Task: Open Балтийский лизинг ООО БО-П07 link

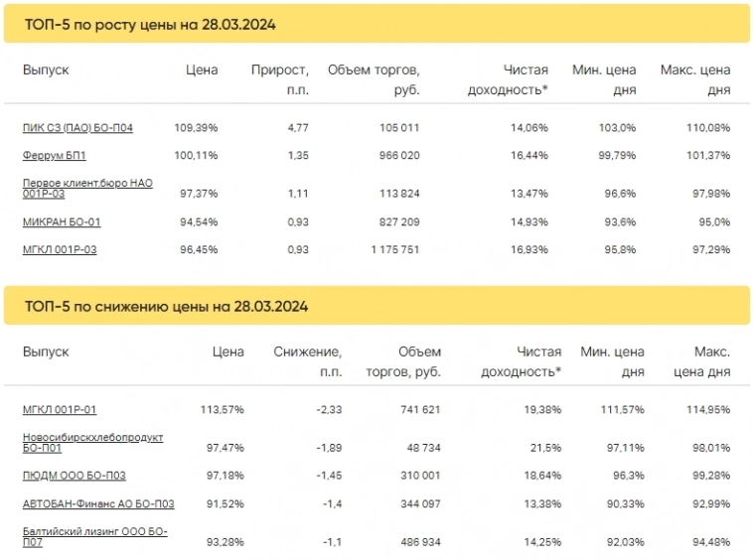Action: coord(94,536)
